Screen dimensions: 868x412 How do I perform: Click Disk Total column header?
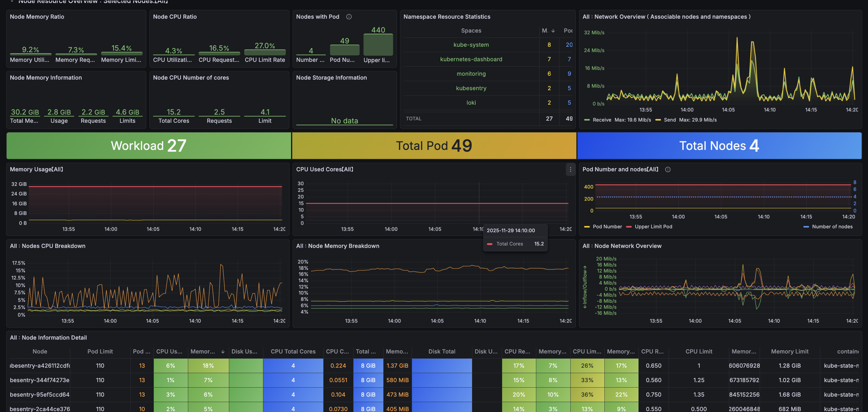[442, 351]
